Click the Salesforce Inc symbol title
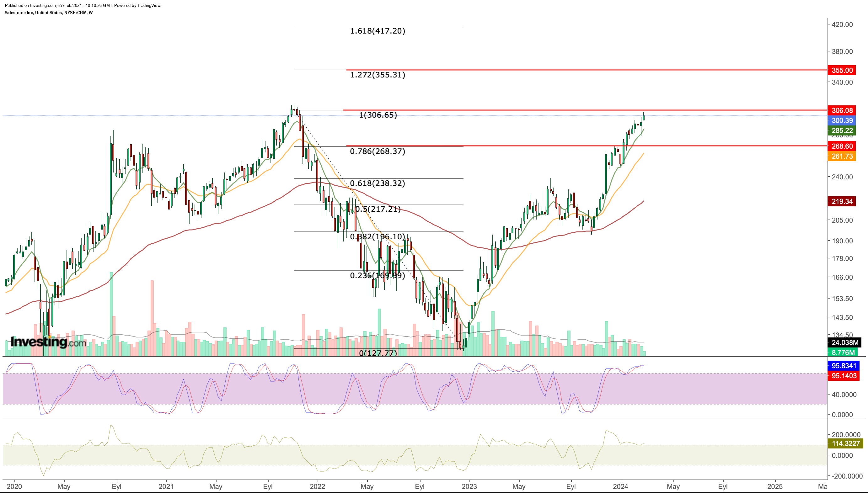This screenshot has width=868, height=493. (x=48, y=13)
